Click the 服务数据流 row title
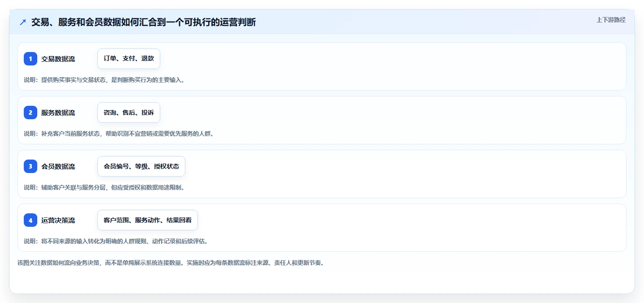The height and width of the screenshot is (303, 644). [58, 113]
